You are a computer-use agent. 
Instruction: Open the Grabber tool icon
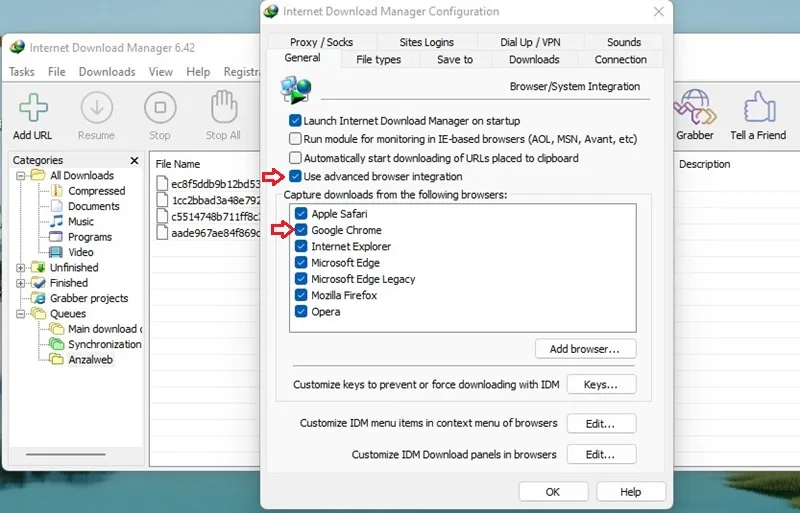tap(694, 107)
